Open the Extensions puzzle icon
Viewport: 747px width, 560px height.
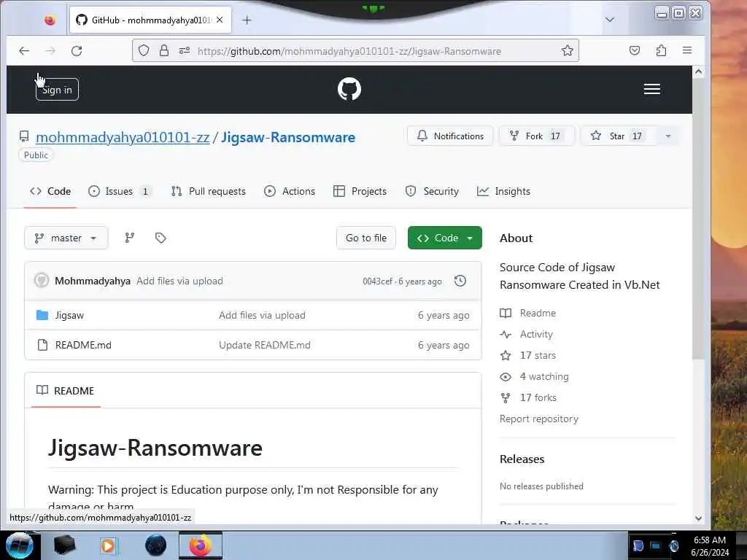(x=661, y=50)
